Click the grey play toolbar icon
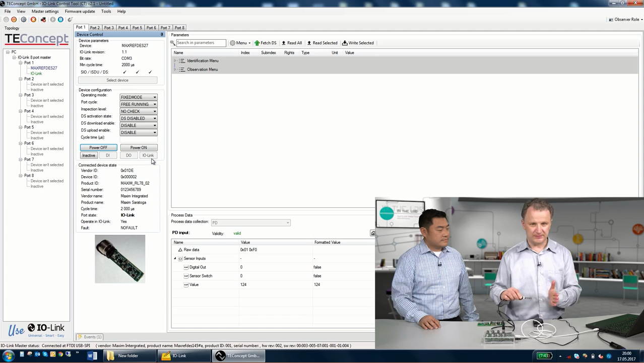This screenshot has height=363, width=644. 53,20
